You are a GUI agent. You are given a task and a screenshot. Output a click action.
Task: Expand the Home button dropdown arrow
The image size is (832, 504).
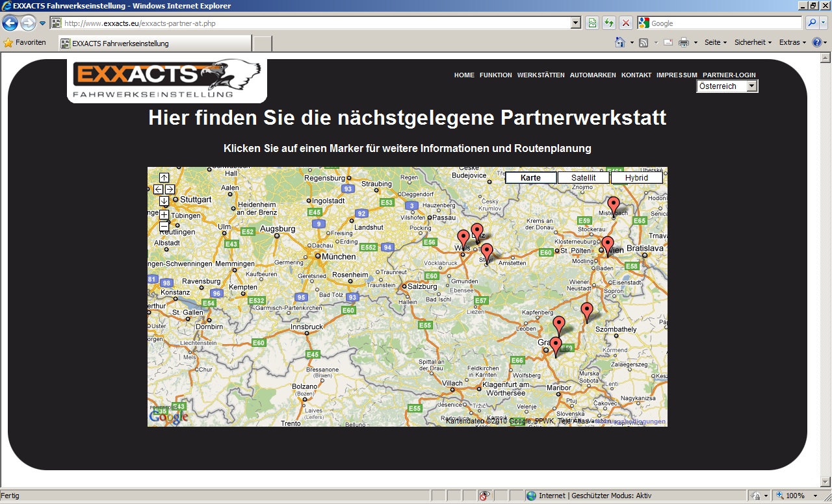click(632, 43)
